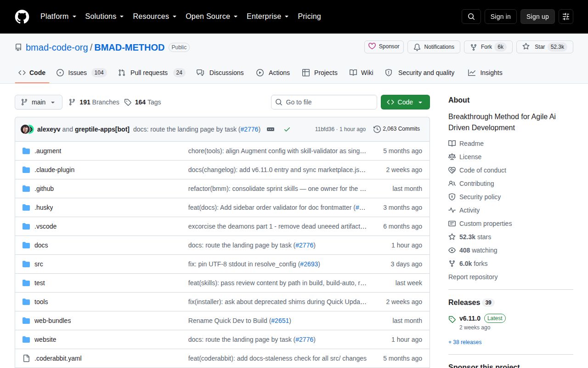Open the Security and quality tab

pos(420,73)
